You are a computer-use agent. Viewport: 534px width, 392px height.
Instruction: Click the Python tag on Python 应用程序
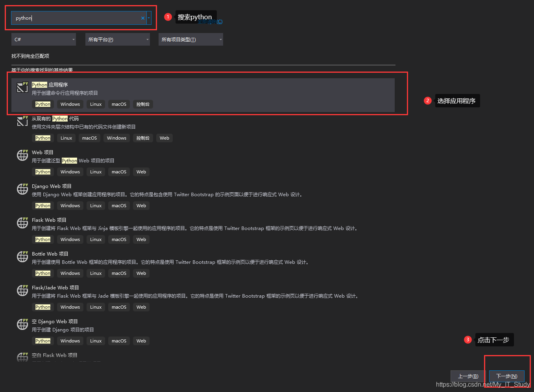pyautogui.click(x=43, y=104)
